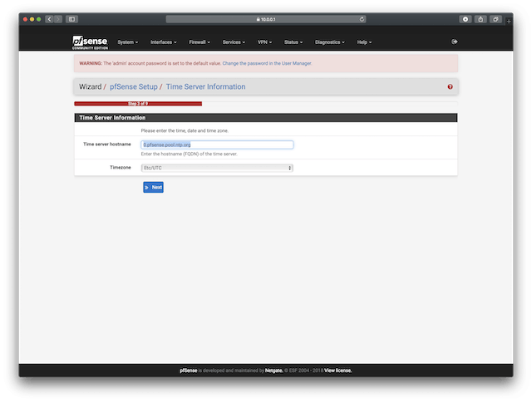Open the System menu
The width and height of the screenshot is (532, 402).
127,42
